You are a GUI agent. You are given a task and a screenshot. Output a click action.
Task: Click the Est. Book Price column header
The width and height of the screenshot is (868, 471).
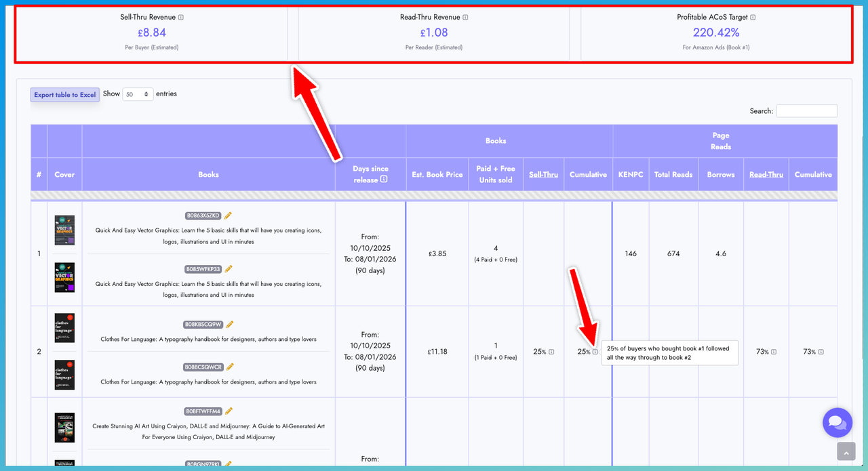tap(437, 175)
